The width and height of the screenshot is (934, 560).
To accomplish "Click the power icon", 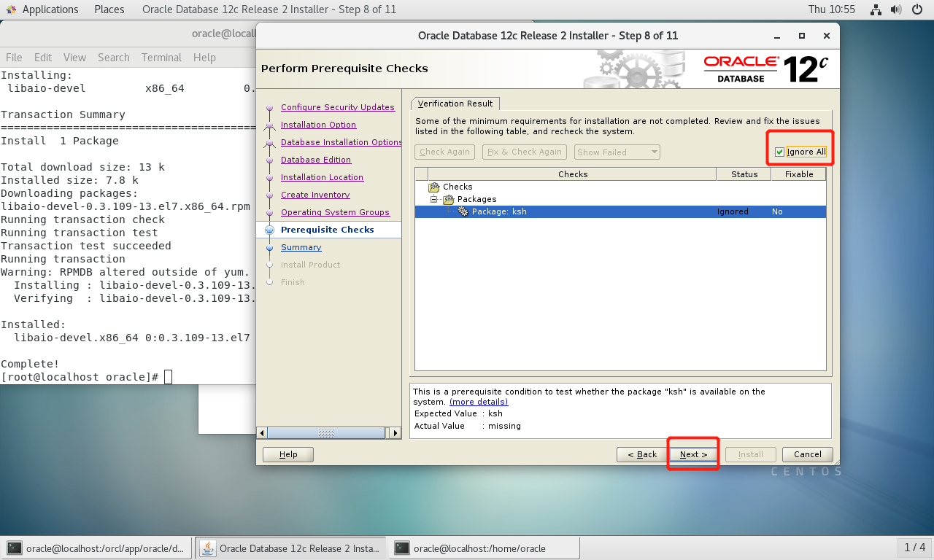I will 918,9.
